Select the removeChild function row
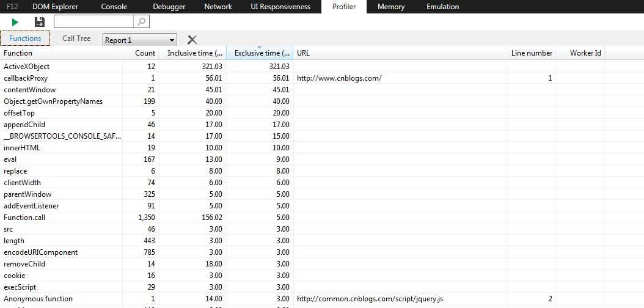 click(x=322, y=263)
